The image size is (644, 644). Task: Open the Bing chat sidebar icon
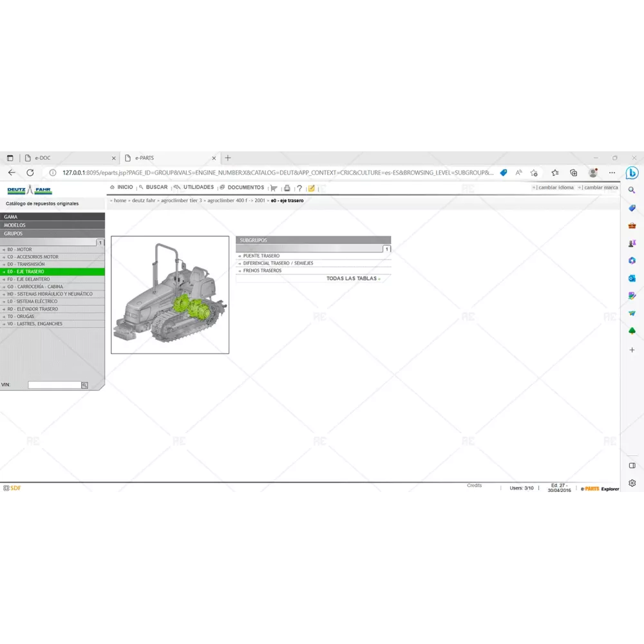pyautogui.click(x=632, y=173)
